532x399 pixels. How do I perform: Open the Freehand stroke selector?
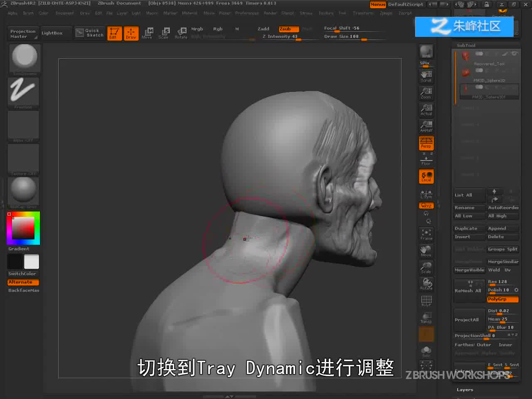click(x=23, y=93)
